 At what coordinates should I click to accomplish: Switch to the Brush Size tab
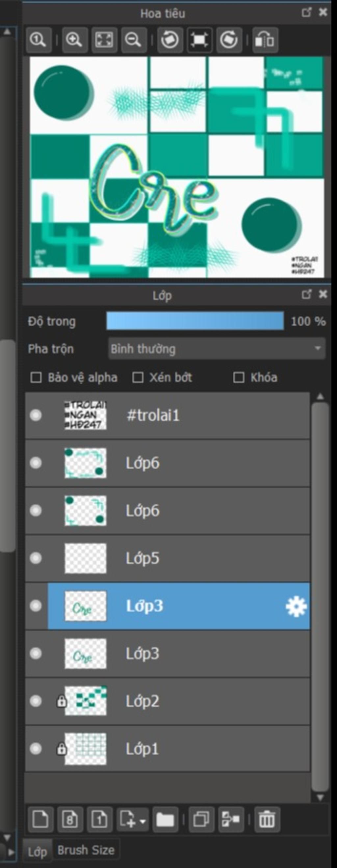86,850
